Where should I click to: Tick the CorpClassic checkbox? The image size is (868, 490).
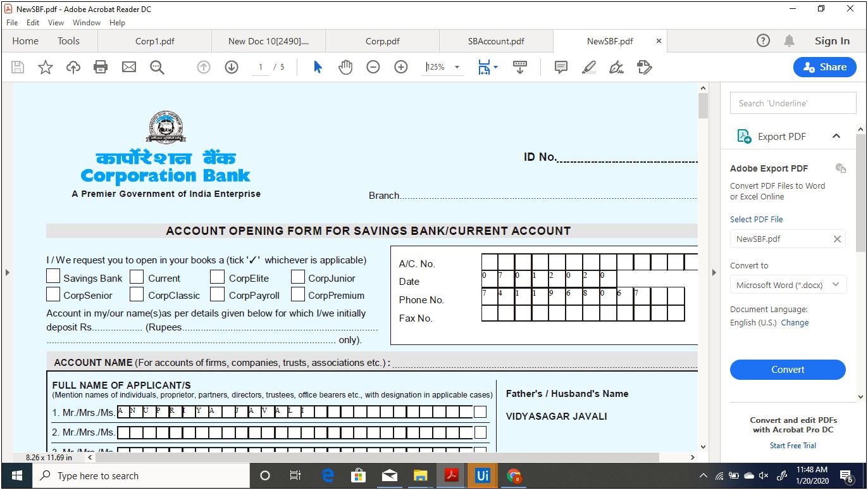click(x=137, y=294)
